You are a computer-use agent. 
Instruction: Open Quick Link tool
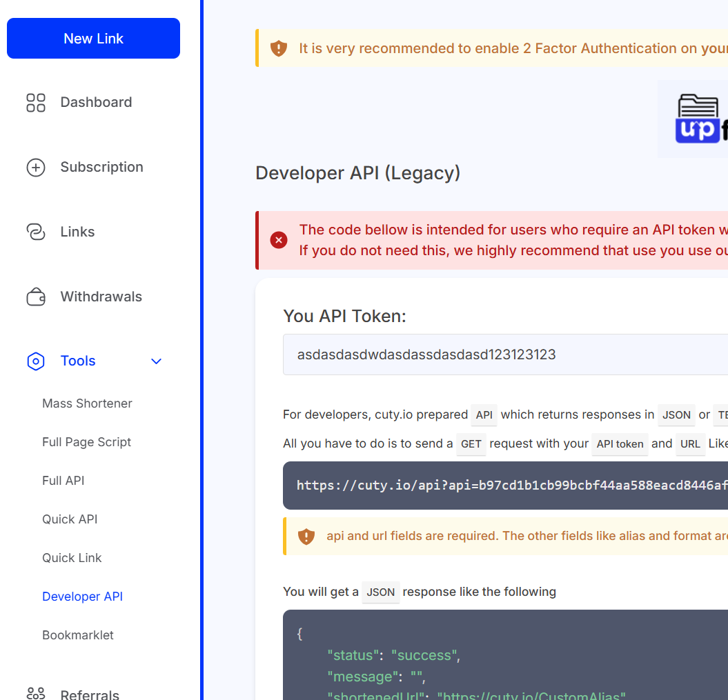tap(72, 558)
